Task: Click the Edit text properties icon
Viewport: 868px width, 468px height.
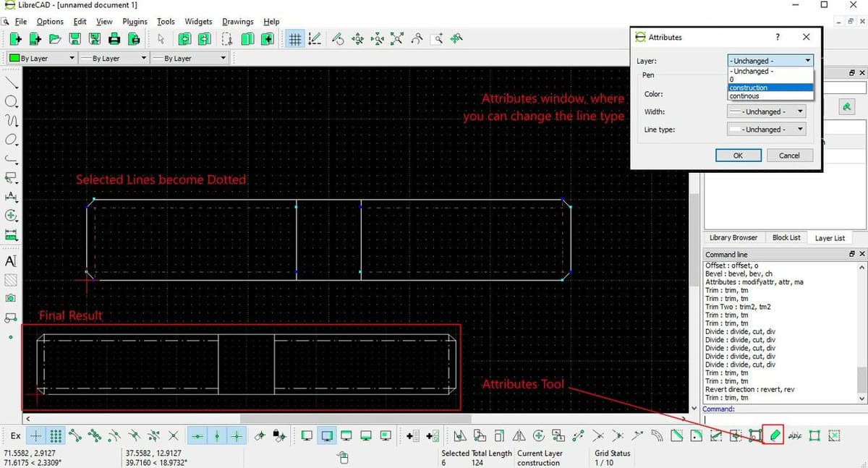Action: point(795,435)
